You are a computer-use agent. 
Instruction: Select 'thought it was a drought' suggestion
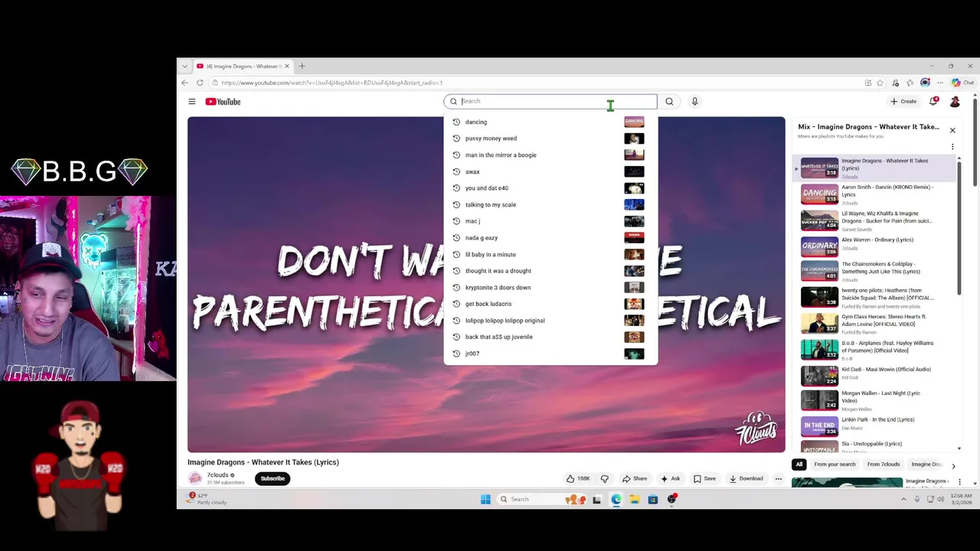[x=550, y=271]
